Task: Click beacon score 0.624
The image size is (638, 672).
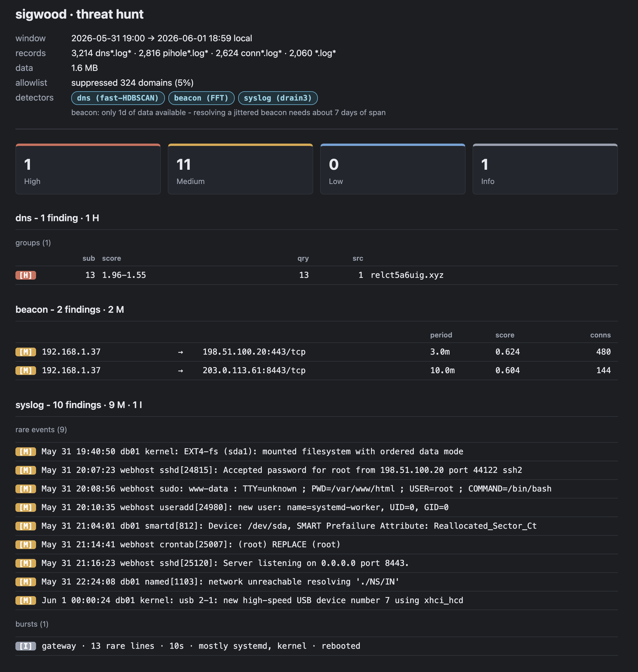Action: click(507, 352)
